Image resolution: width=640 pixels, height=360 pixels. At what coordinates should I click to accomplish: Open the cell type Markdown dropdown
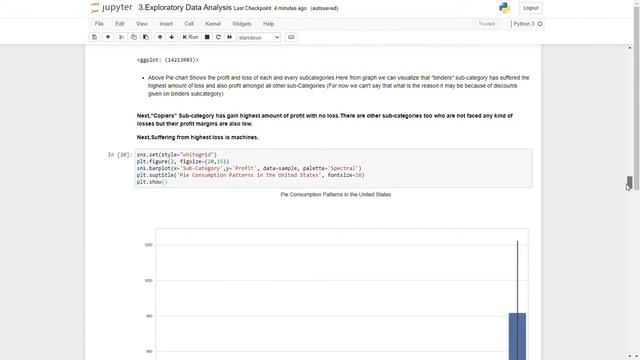click(259, 37)
